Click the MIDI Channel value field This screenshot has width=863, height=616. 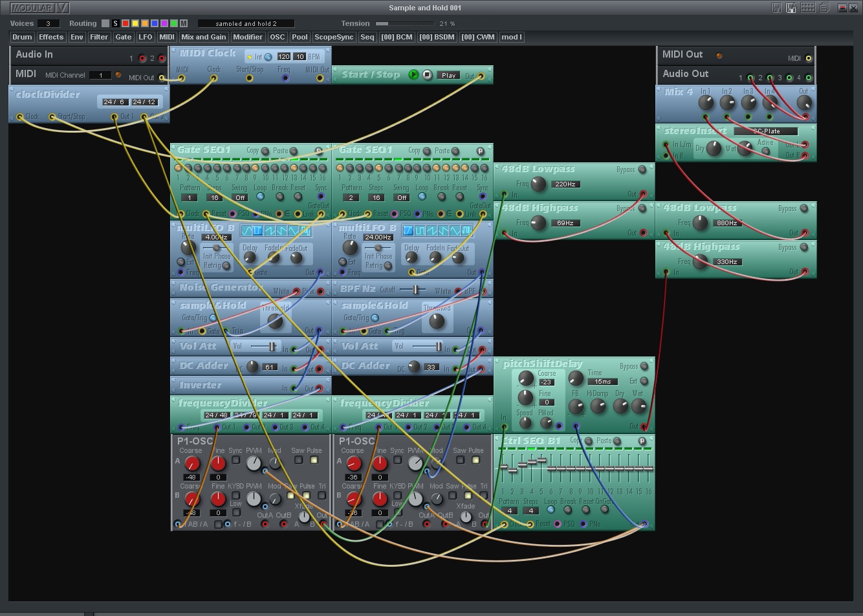[x=100, y=75]
